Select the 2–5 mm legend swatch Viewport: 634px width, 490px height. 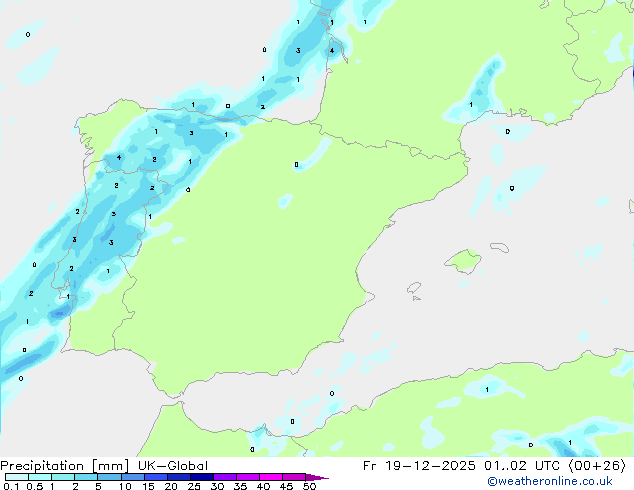coord(86,477)
